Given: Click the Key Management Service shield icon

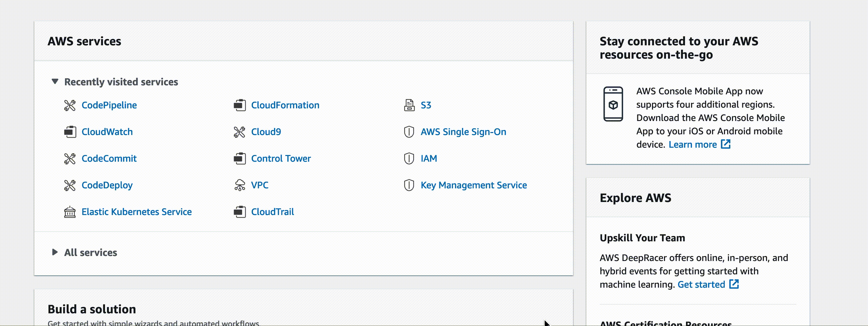Looking at the screenshot, I should 409,185.
